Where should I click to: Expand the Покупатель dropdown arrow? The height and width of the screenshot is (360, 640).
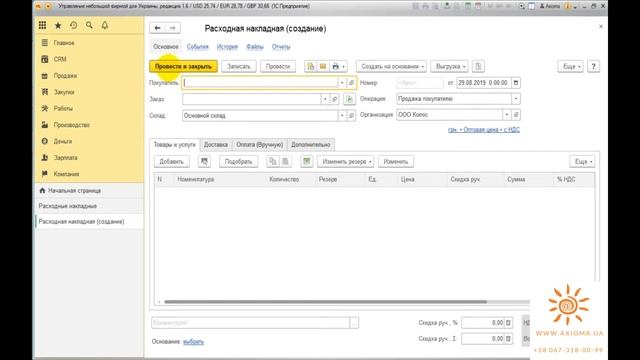click(x=342, y=82)
